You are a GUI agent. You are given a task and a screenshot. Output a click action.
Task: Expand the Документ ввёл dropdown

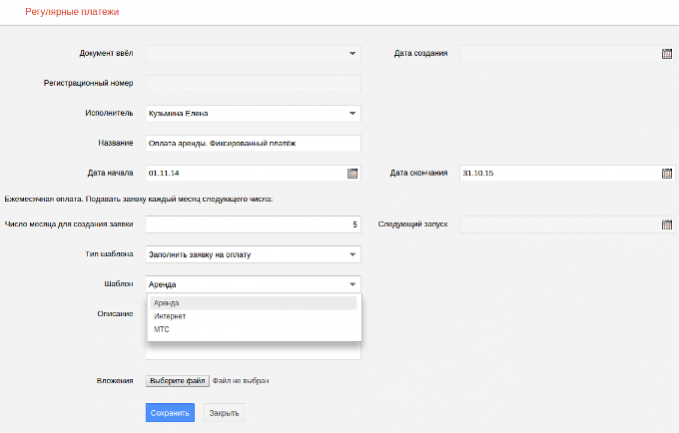(353, 54)
